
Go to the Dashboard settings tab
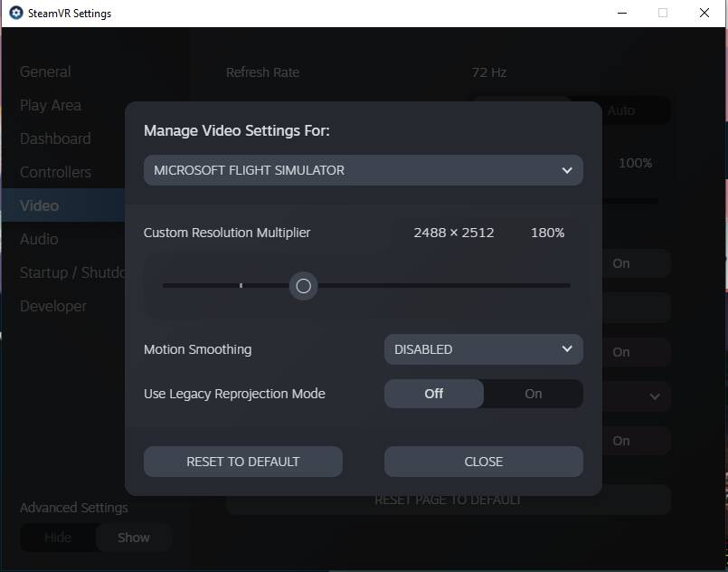click(x=55, y=138)
